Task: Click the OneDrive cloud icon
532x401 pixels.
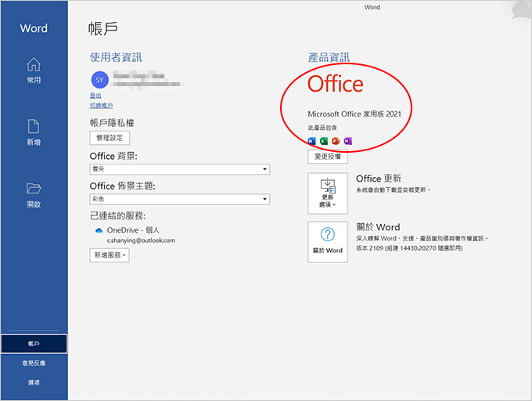Action: point(99,230)
